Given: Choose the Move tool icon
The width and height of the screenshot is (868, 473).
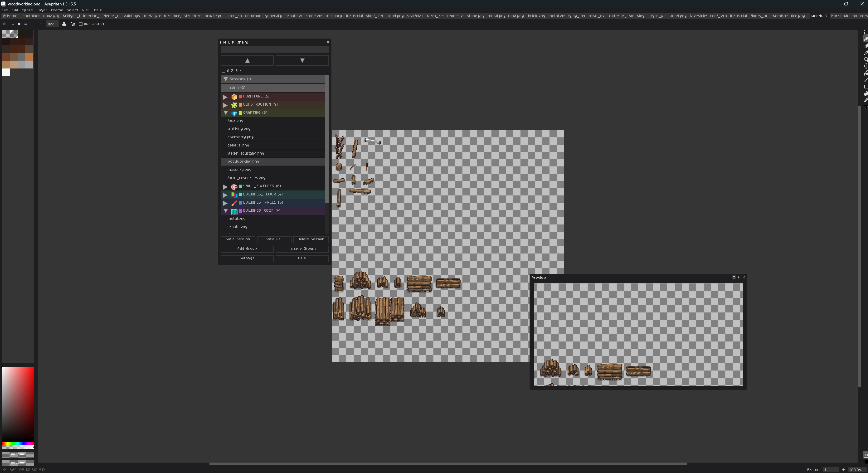Looking at the screenshot, I should point(866,66).
